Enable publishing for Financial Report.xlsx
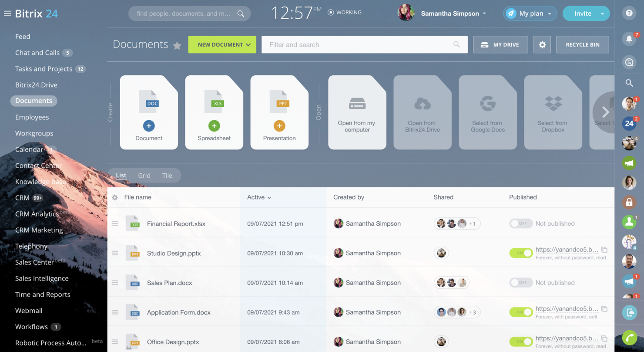Image resolution: width=644 pixels, height=352 pixels. coord(521,223)
